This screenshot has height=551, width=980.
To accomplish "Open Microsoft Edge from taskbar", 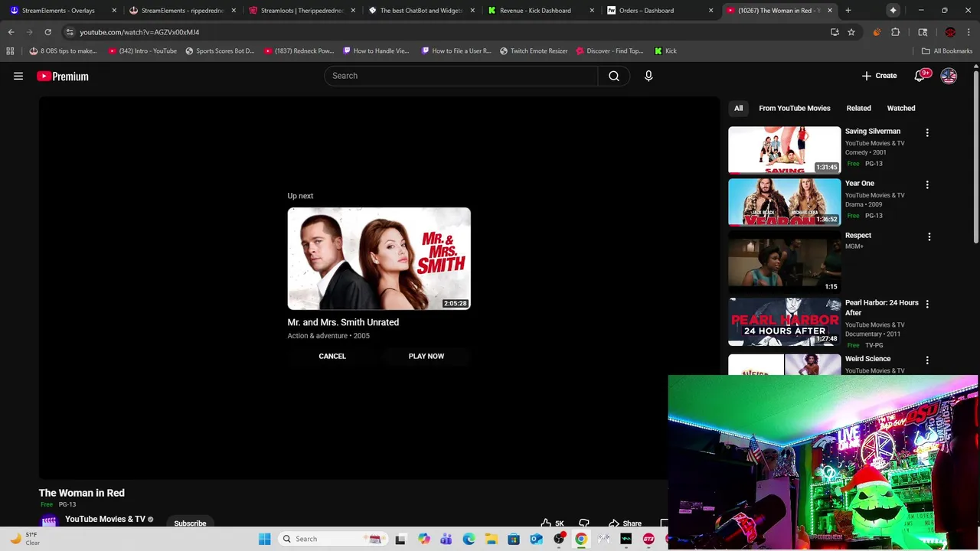I will coord(469,539).
